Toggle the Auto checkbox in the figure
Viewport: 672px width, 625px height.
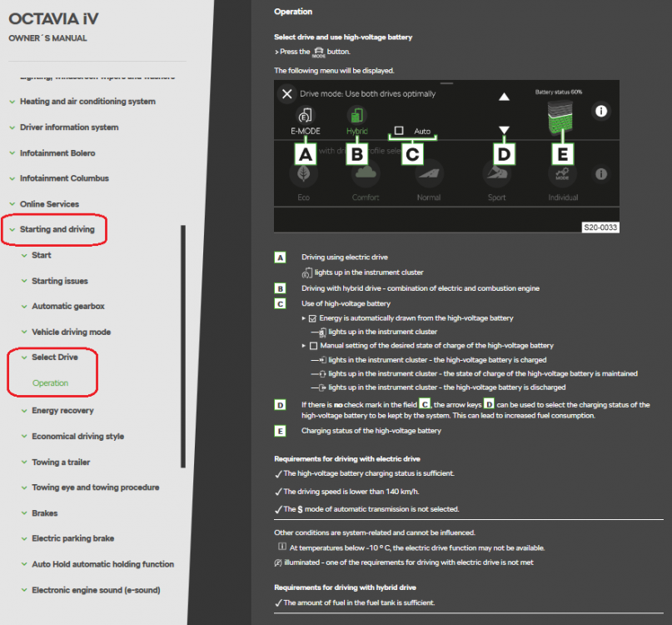pos(399,130)
